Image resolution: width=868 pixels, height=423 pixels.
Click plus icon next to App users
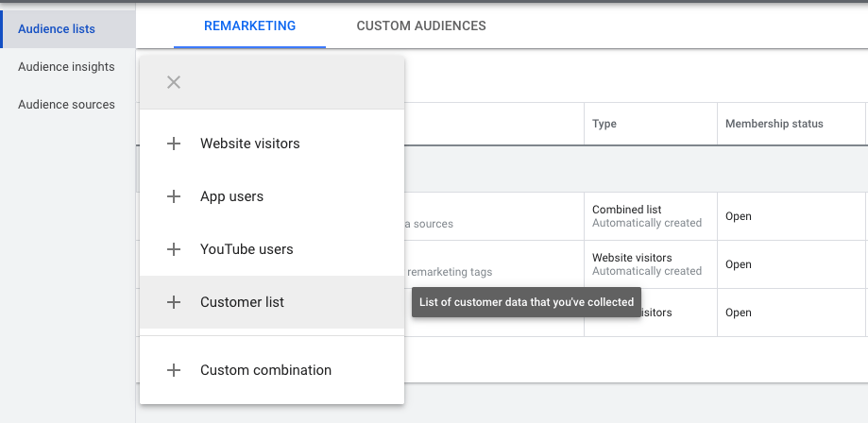pos(174,196)
